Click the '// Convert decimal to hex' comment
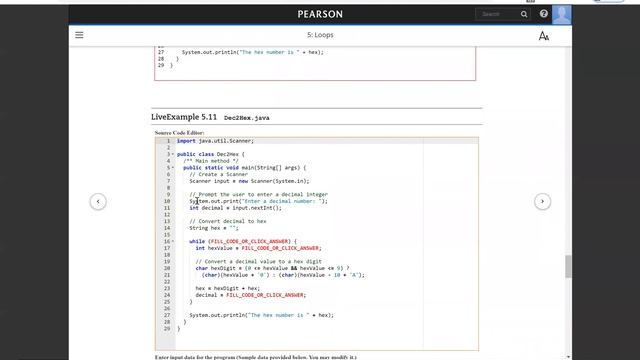This screenshot has height=360, width=640. [228, 221]
